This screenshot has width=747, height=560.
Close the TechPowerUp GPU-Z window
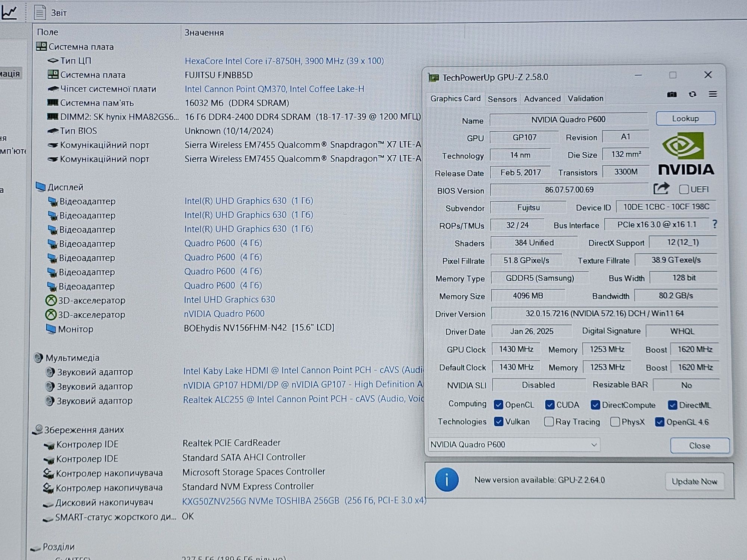(708, 75)
